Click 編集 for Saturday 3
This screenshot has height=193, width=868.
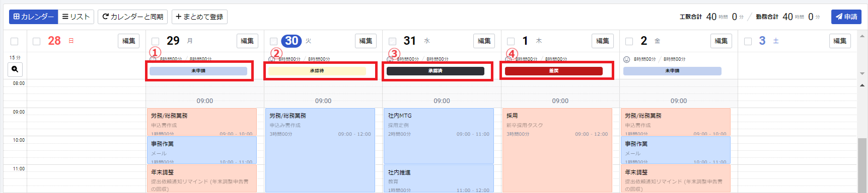pyautogui.click(x=840, y=41)
